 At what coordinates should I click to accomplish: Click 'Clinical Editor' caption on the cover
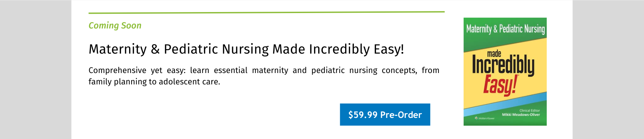click(x=530, y=111)
